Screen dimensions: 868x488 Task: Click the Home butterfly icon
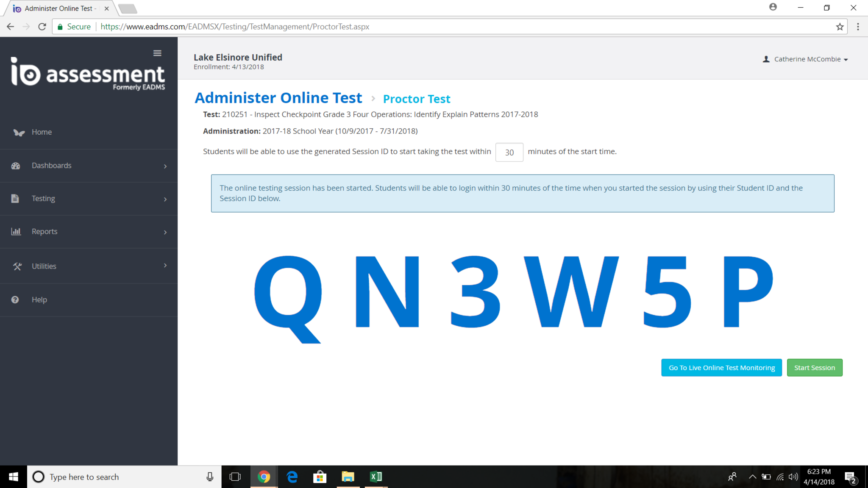18,132
